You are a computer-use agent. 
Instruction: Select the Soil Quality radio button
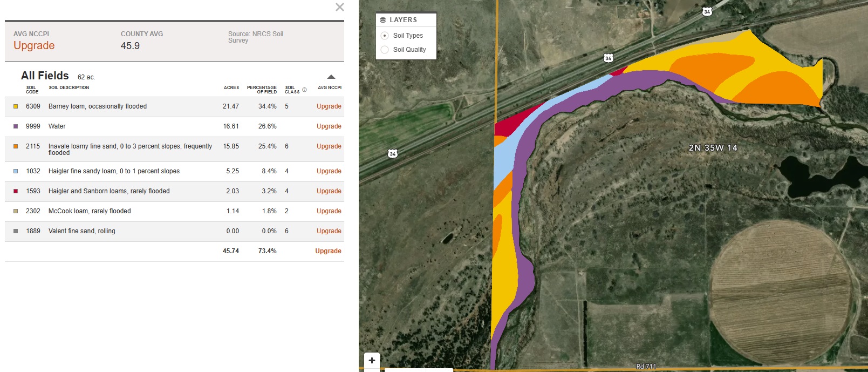click(385, 50)
